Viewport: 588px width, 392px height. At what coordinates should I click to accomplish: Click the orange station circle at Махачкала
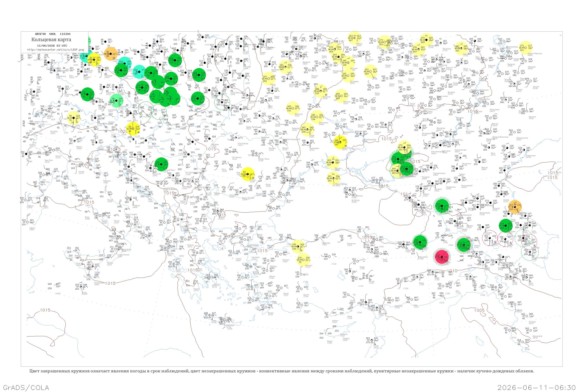[515, 207]
